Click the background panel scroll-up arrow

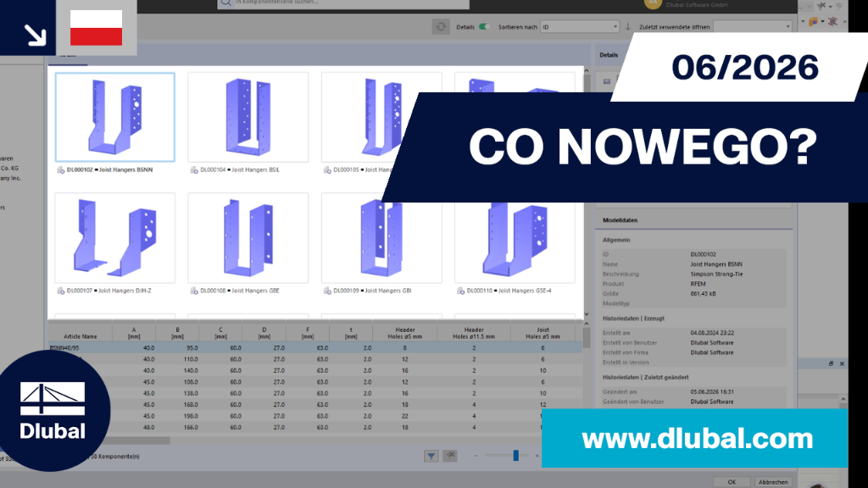(x=843, y=399)
